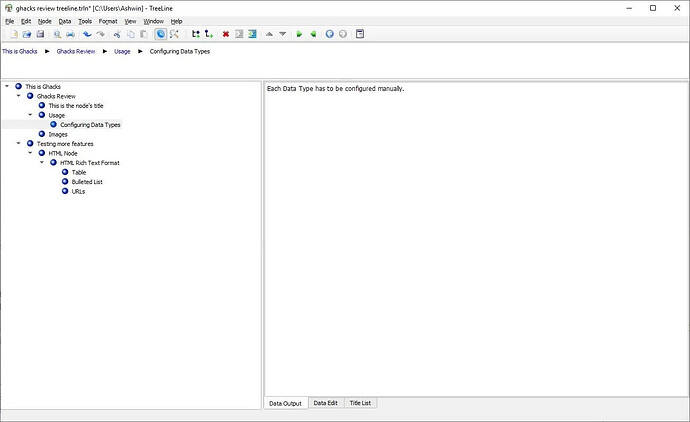Switch to the Title List tab
The height and width of the screenshot is (422, 690).
pos(360,403)
